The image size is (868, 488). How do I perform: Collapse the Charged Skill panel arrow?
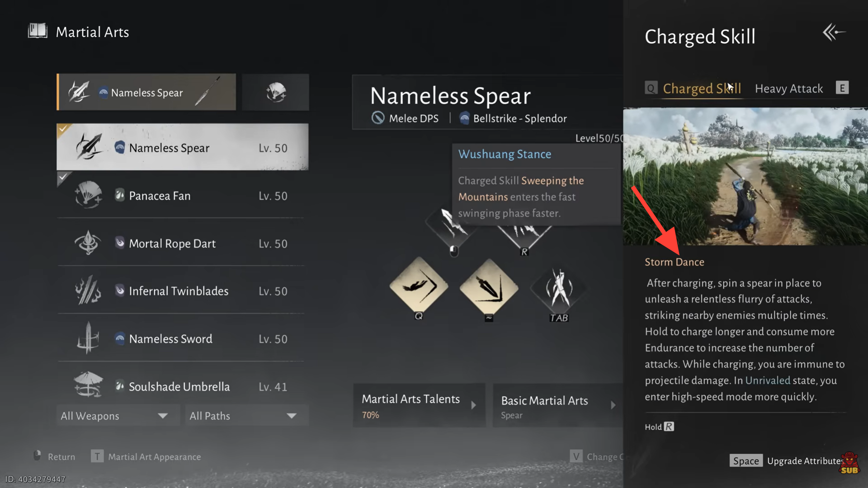coord(834,33)
